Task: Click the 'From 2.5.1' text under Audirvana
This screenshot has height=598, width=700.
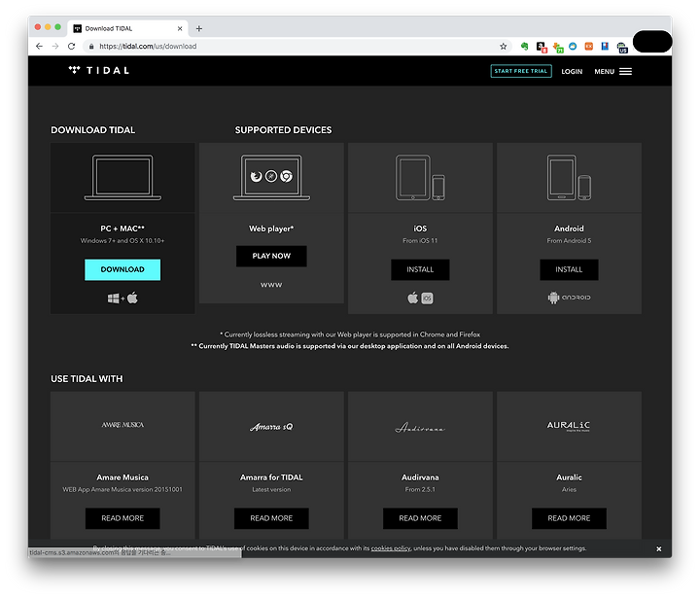Action: 420,489
